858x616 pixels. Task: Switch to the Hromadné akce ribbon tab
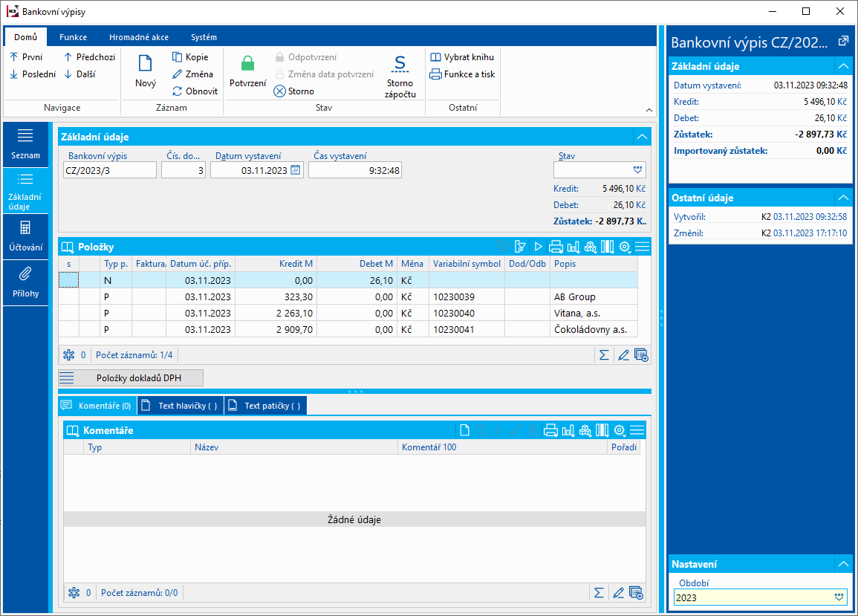pyautogui.click(x=138, y=37)
